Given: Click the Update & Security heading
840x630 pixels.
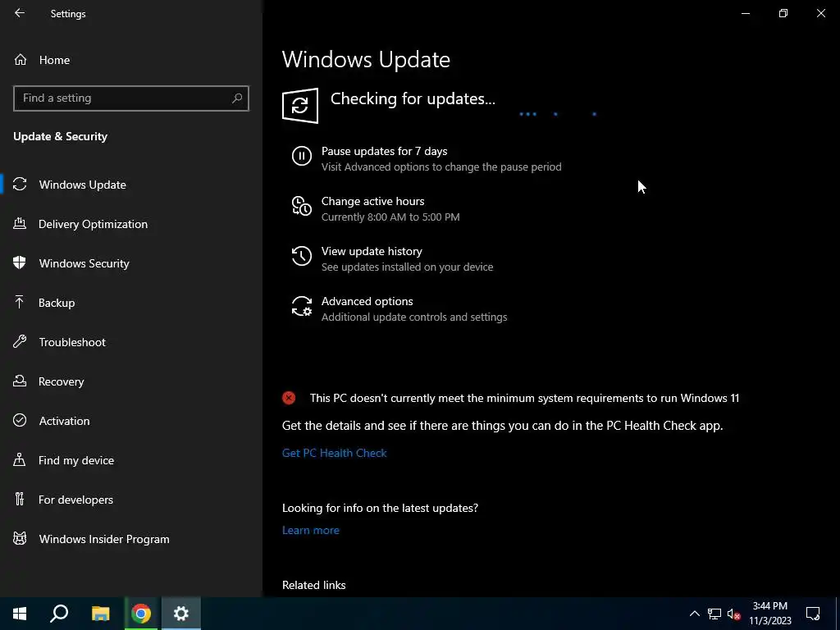Looking at the screenshot, I should tap(61, 136).
